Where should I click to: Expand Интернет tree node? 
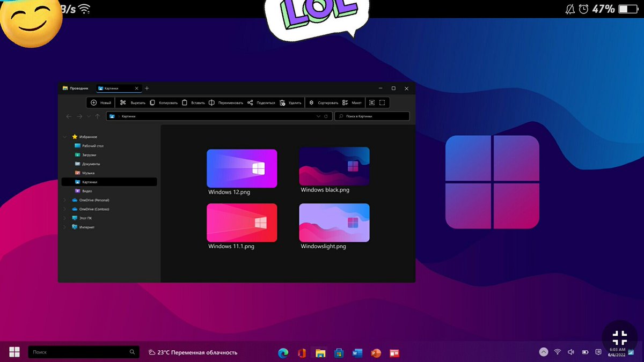[65, 227]
